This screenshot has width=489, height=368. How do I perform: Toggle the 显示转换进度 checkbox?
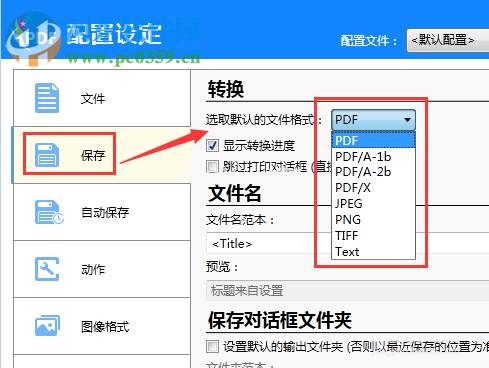212,146
